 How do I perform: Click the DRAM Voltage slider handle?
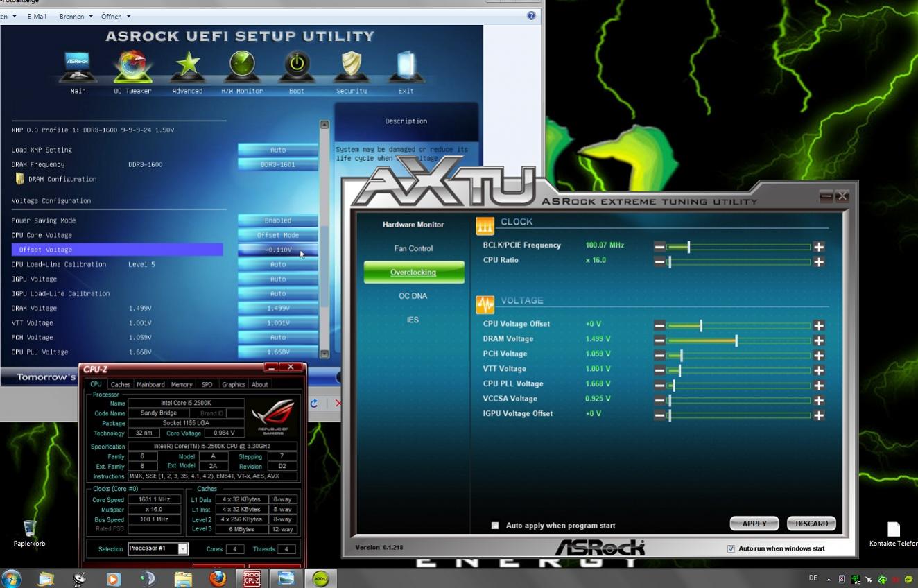coord(736,340)
